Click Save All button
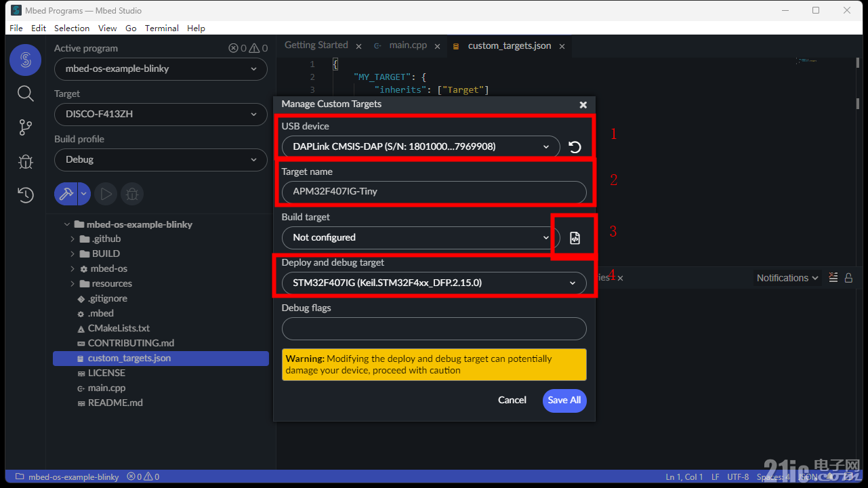This screenshot has width=868, height=488. 564,401
